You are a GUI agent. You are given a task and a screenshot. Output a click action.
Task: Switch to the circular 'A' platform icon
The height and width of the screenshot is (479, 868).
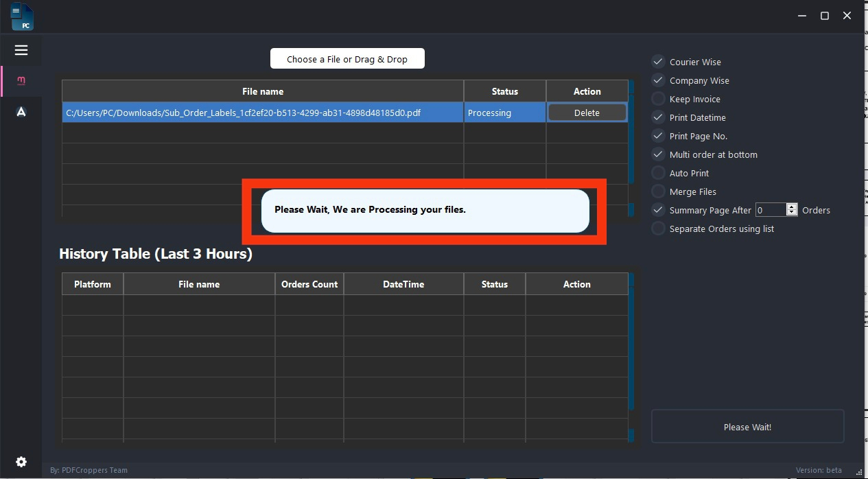point(21,112)
